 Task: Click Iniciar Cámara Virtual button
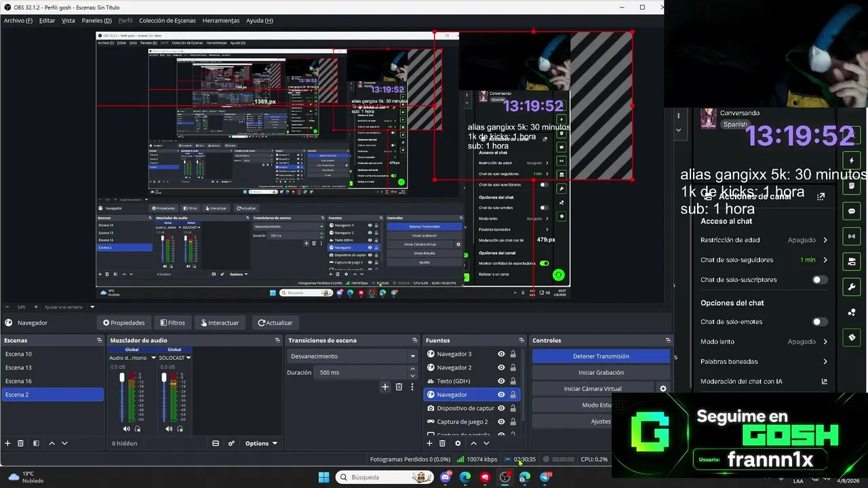tap(593, 388)
